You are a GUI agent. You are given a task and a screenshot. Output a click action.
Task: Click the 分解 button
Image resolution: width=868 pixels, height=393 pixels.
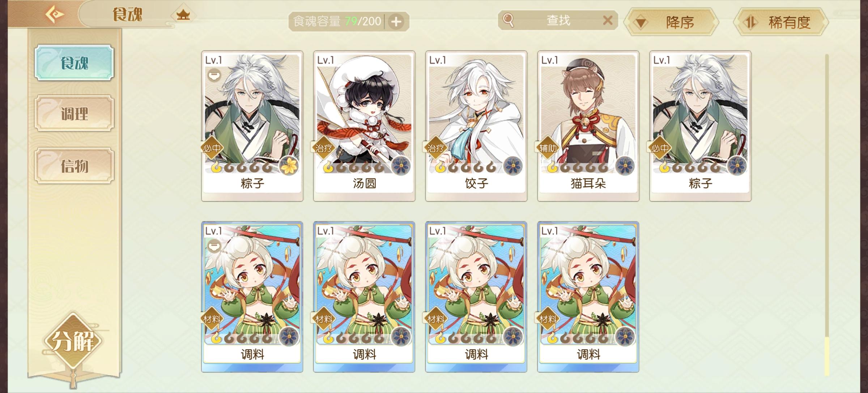pos(73,341)
